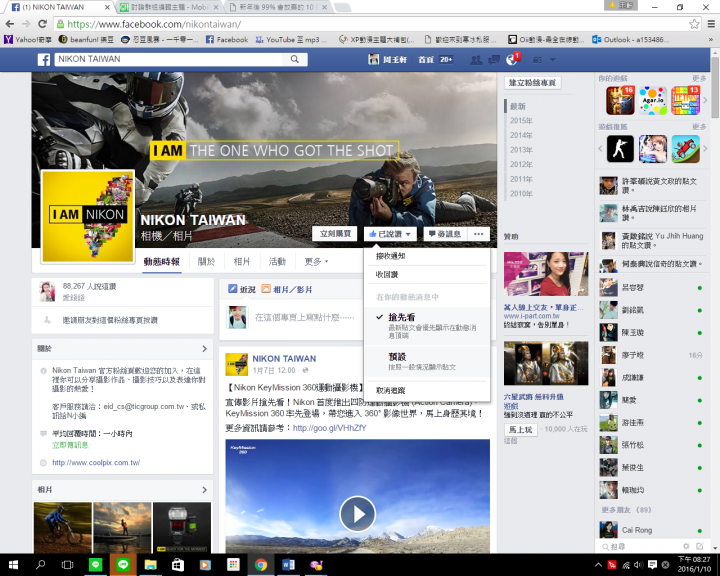Open the goo.gl/VHhZfY link in post
The width and height of the screenshot is (720, 576).
[329, 428]
